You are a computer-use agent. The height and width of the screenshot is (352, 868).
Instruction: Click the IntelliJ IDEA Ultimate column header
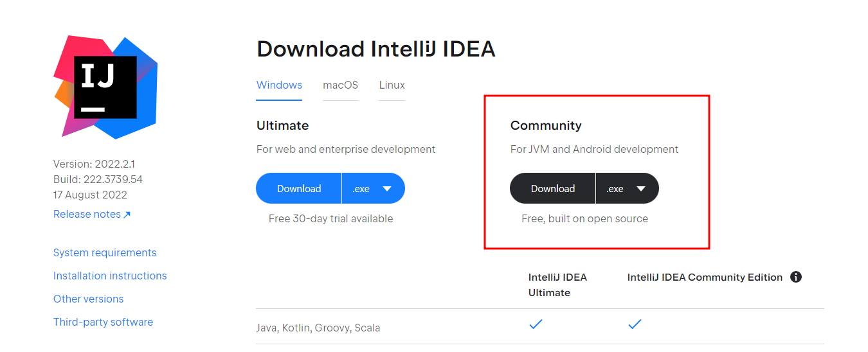[557, 285]
